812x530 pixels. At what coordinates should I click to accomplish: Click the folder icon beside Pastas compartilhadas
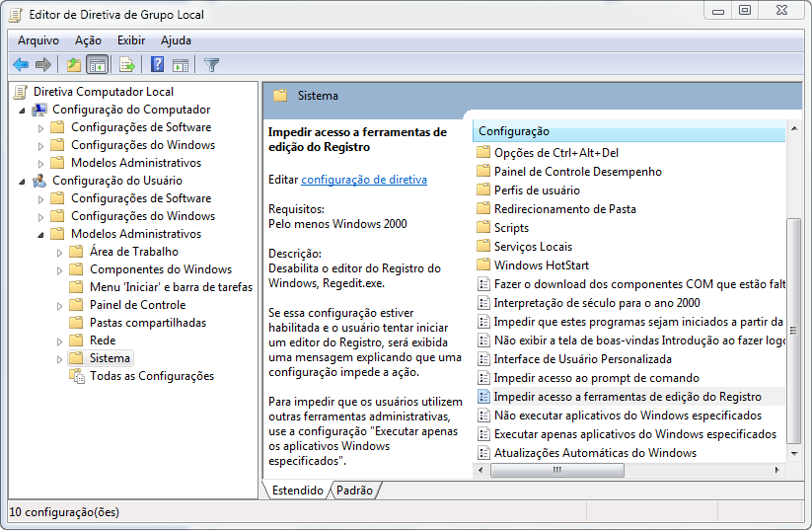pyautogui.click(x=76, y=323)
